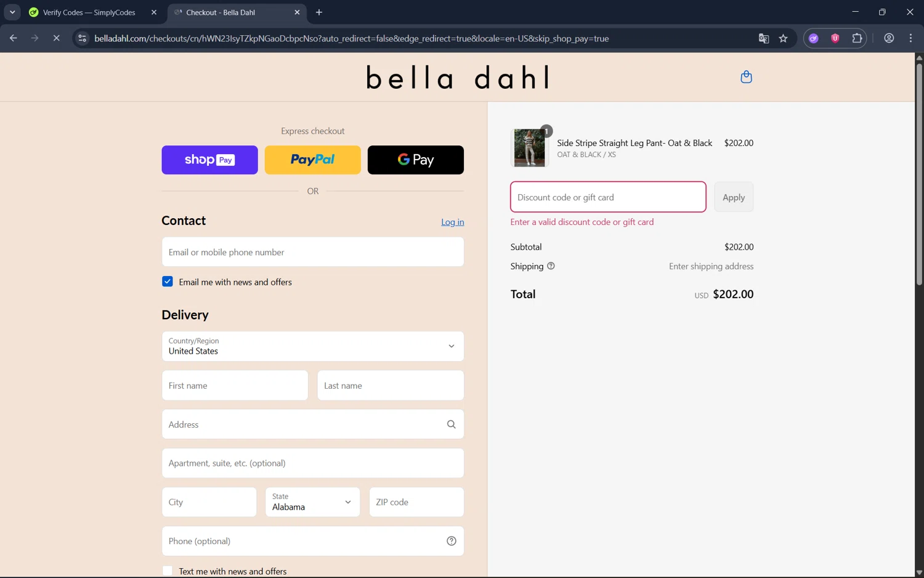Open the tab search dropdown arrow
924x578 pixels.
12,12
